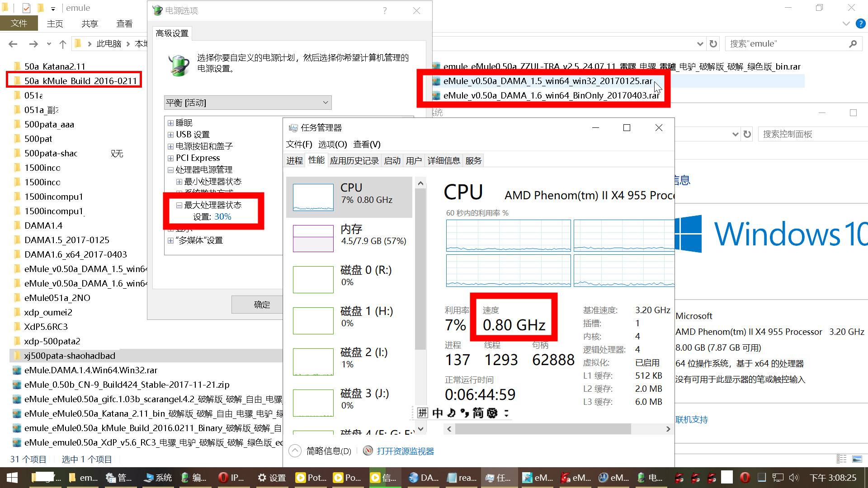
Task: Go back in the emule File Explorer
Action: click(x=13, y=44)
